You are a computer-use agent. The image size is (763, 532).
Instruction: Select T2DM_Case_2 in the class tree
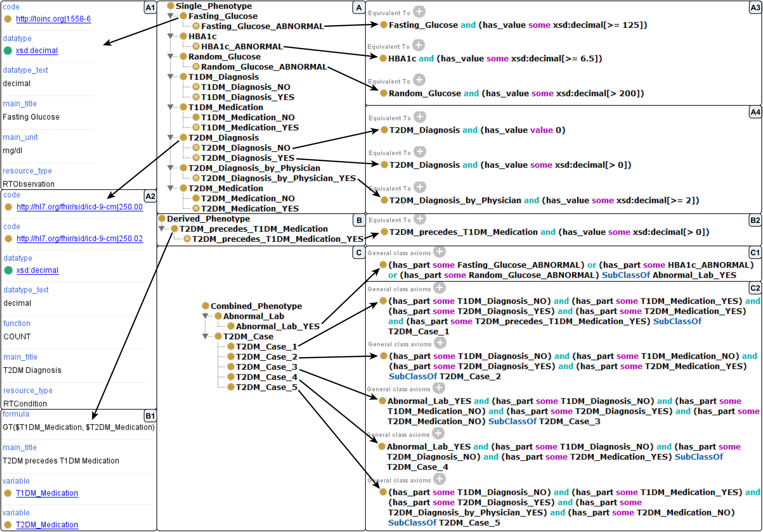(267, 357)
